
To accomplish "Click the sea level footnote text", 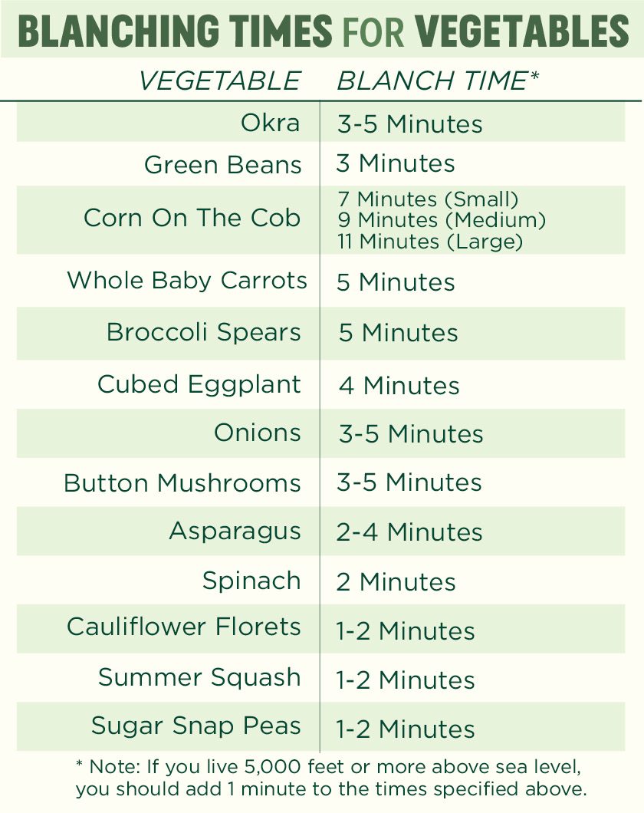I will point(330,778).
